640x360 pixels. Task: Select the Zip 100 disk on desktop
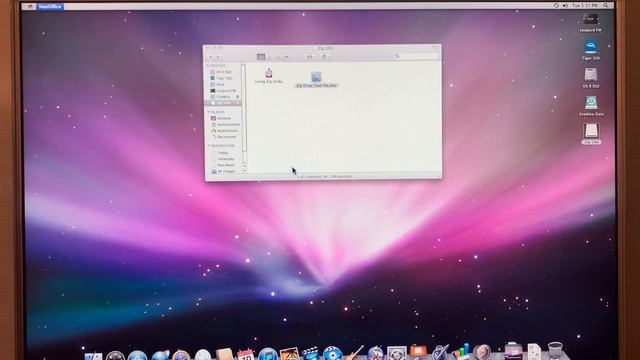[591, 131]
